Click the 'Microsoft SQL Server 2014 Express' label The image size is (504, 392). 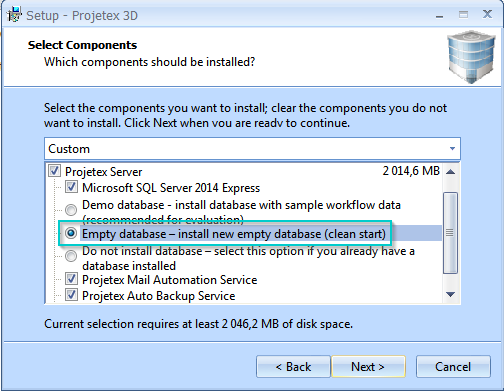(x=171, y=188)
